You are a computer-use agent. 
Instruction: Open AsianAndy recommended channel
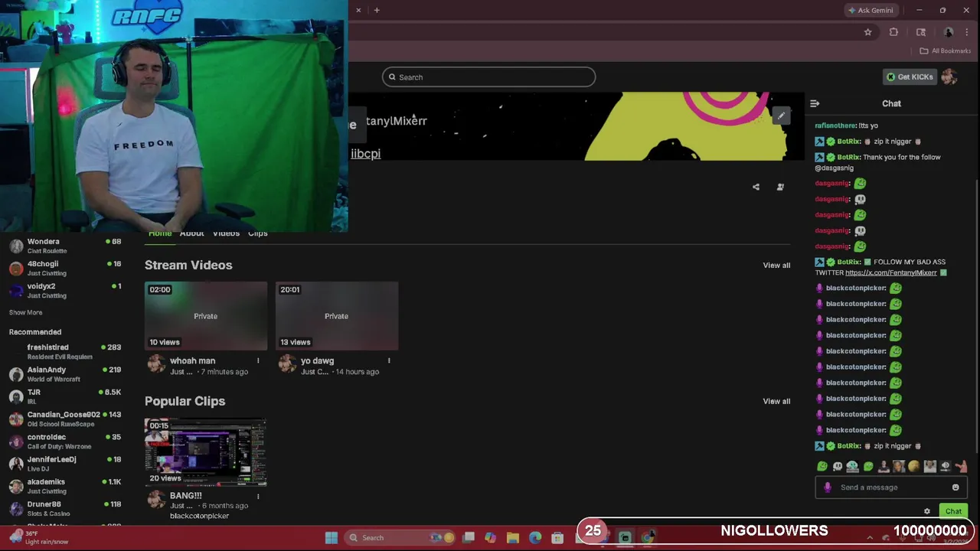pyautogui.click(x=65, y=373)
